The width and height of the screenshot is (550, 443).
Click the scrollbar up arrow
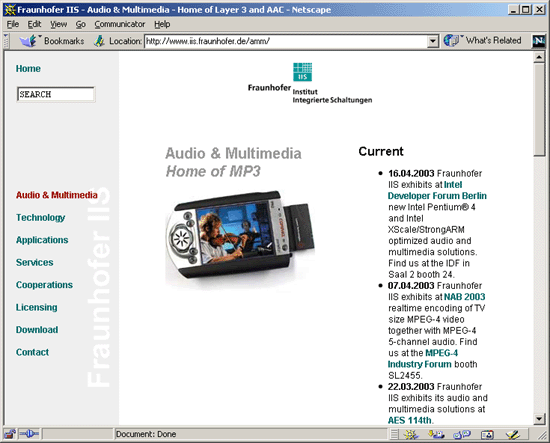[x=539, y=57]
